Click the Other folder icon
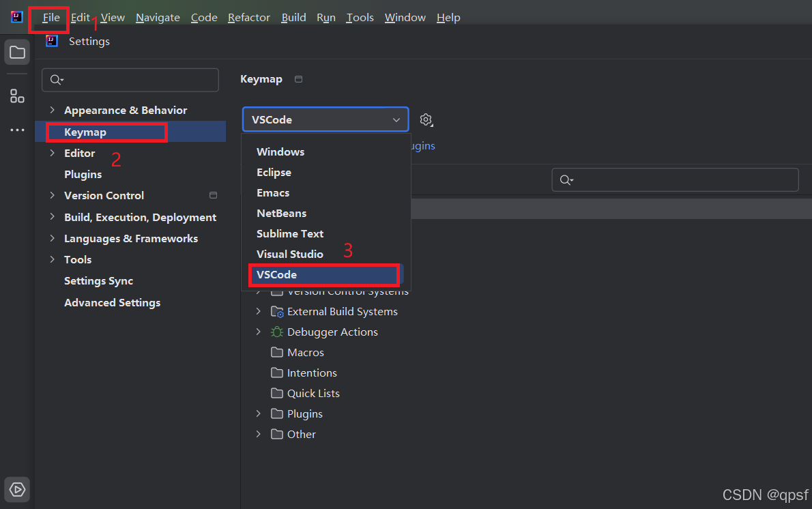This screenshot has width=812, height=509. (x=277, y=435)
